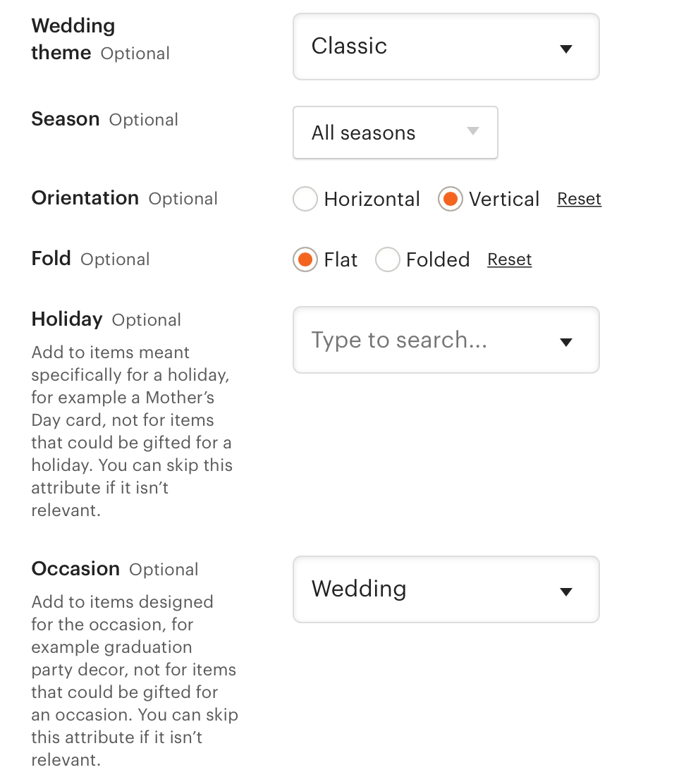
Task: Click the Occasion dropdown caret
Action: pyautogui.click(x=565, y=592)
